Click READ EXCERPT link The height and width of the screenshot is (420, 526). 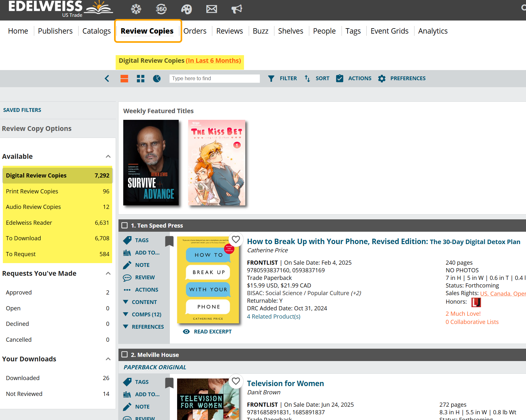click(213, 332)
